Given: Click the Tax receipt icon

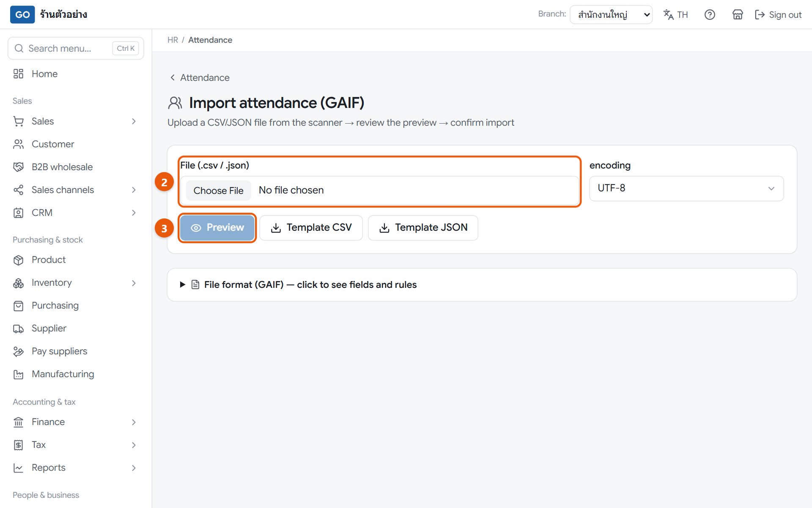Looking at the screenshot, I should [18, 445].
